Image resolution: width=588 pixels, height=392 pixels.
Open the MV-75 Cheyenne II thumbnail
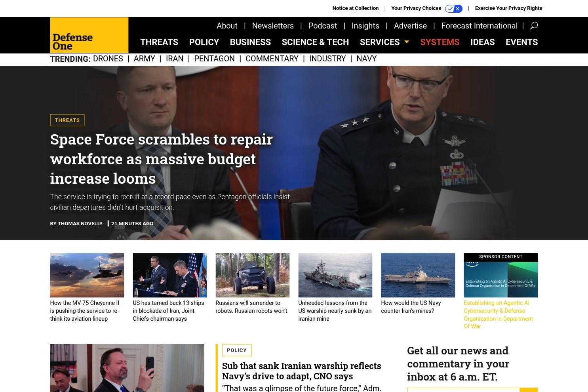(x=87, y=275)
